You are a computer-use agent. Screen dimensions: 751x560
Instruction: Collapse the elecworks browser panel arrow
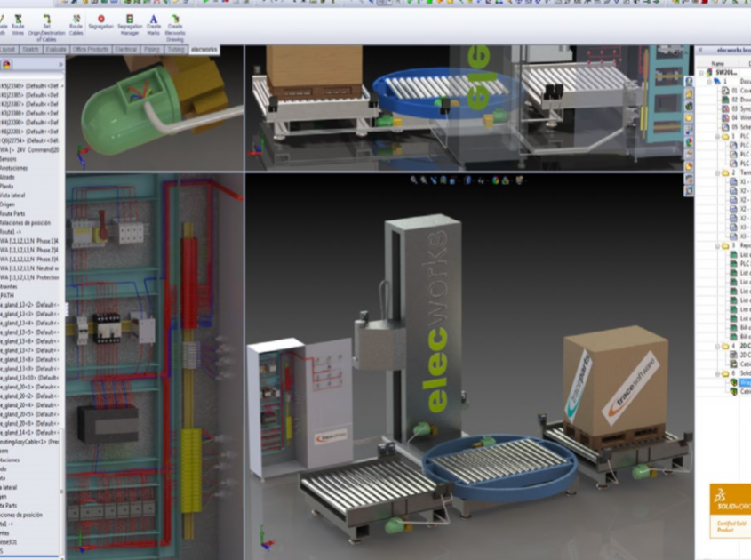point(700,50)
